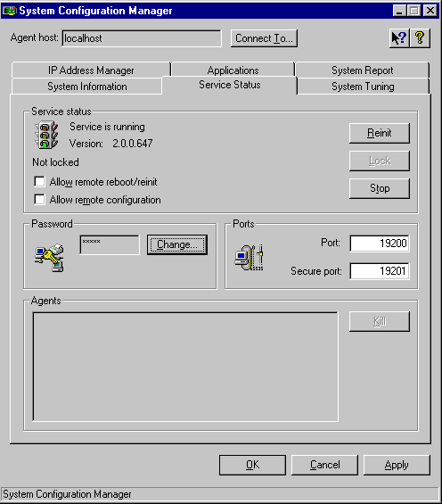The height and width of the screenshot is (504, 442).
Task: Click the Reinit button
Action: pos(380,133)
